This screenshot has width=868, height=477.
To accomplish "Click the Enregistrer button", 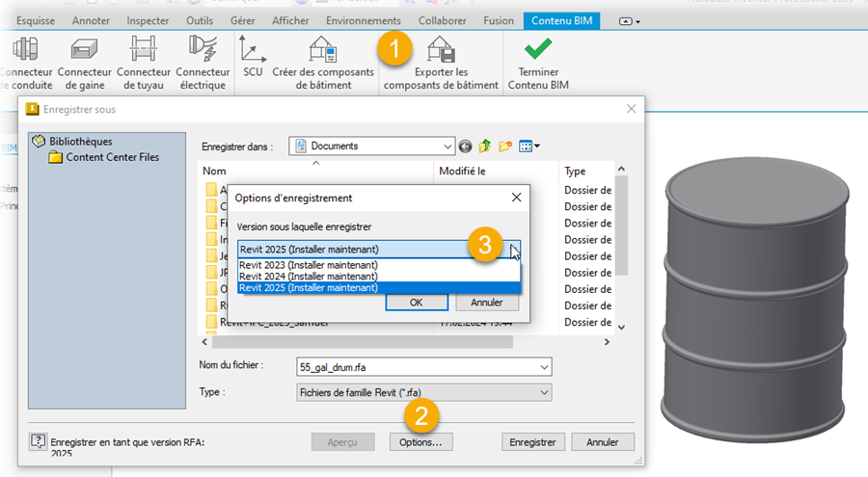I will pos(532,442).
